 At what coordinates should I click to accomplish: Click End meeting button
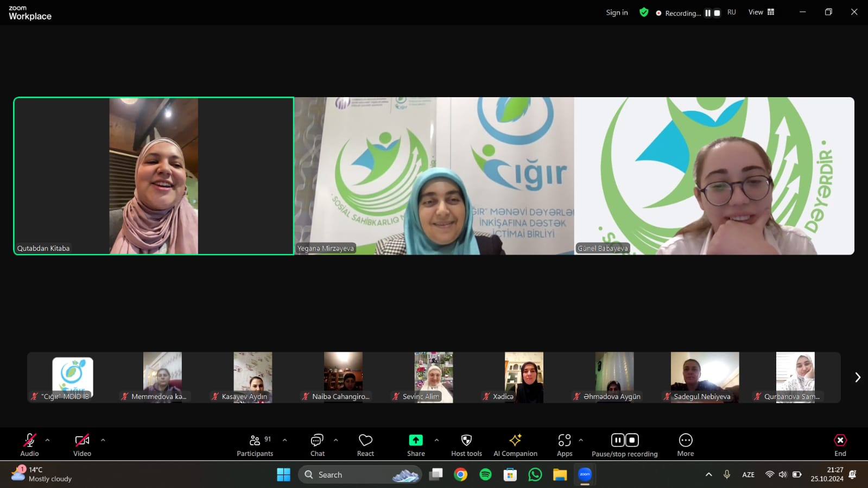click(840, 445)
